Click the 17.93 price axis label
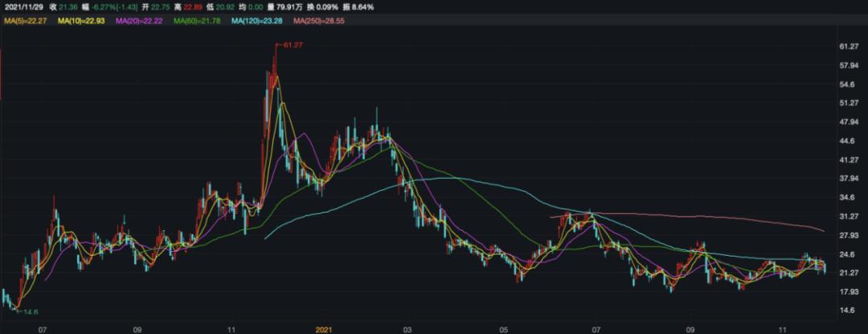868x334 pixels. (850, 292)
